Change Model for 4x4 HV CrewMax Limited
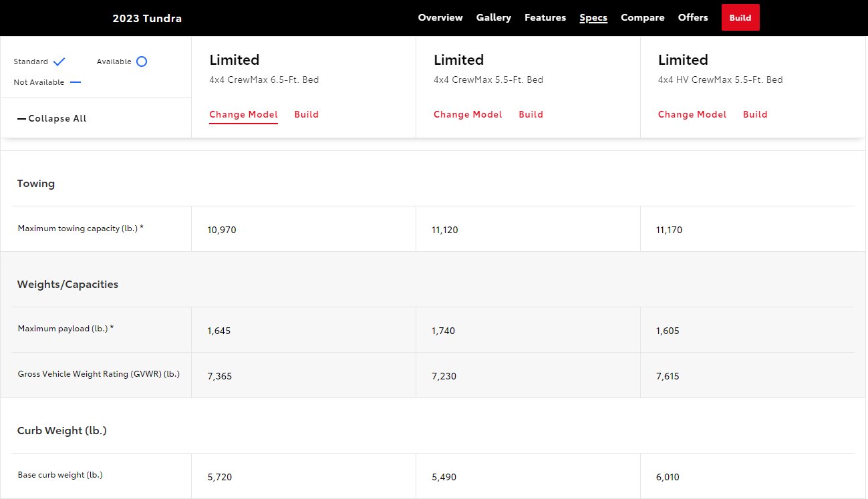This screenshot has height=499, width=868. (x=692, y=114)
